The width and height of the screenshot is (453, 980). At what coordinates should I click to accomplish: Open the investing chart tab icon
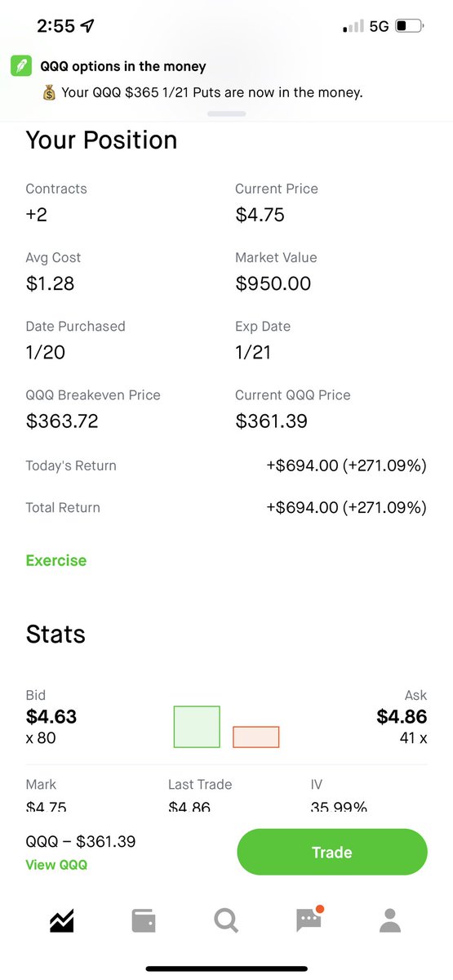[x=62, y=920]
